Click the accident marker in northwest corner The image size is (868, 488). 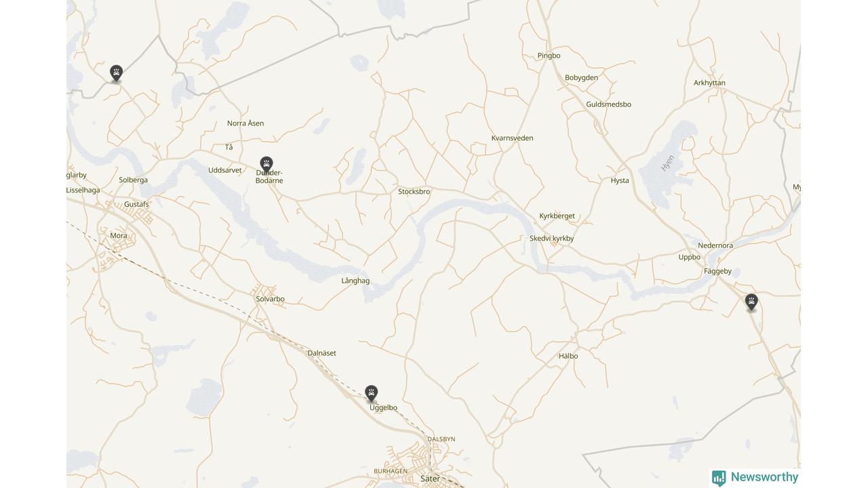click(x=116, y=73)
